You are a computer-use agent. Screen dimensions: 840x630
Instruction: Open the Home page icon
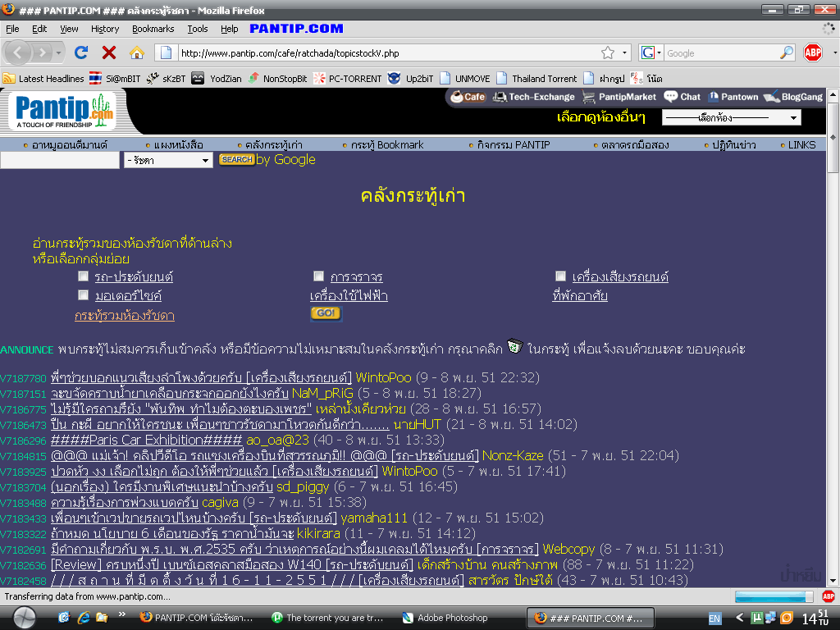click(x=136, y=52)
